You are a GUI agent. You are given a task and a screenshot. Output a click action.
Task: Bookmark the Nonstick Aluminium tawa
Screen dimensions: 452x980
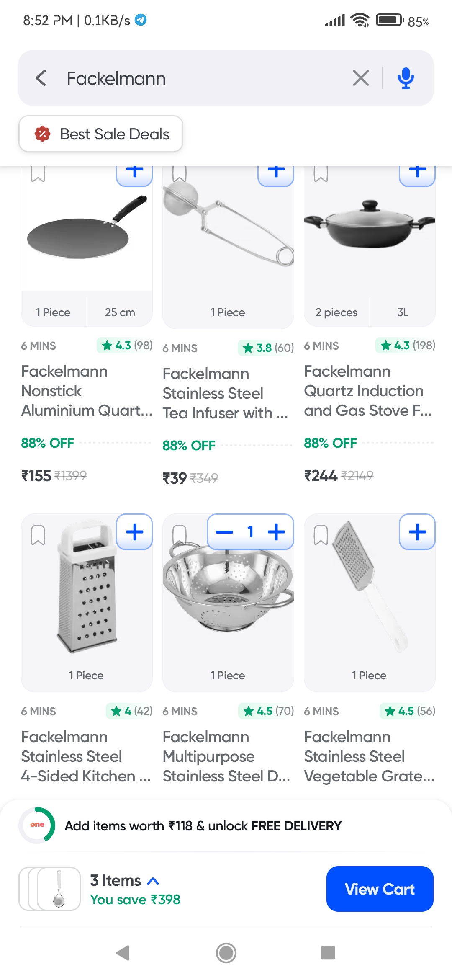point(38,173)
